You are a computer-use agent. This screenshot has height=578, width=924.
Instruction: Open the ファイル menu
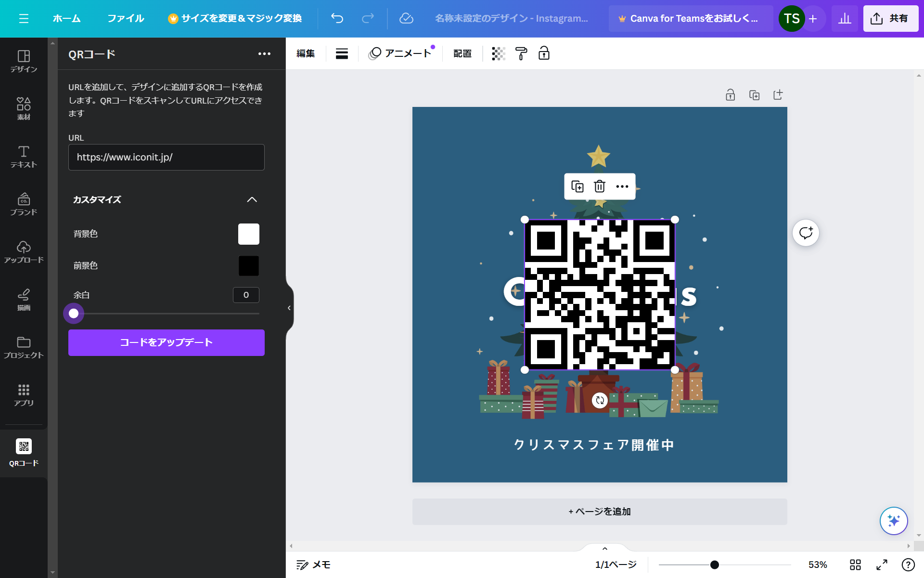pyautogui.click(x=126, y=18)
